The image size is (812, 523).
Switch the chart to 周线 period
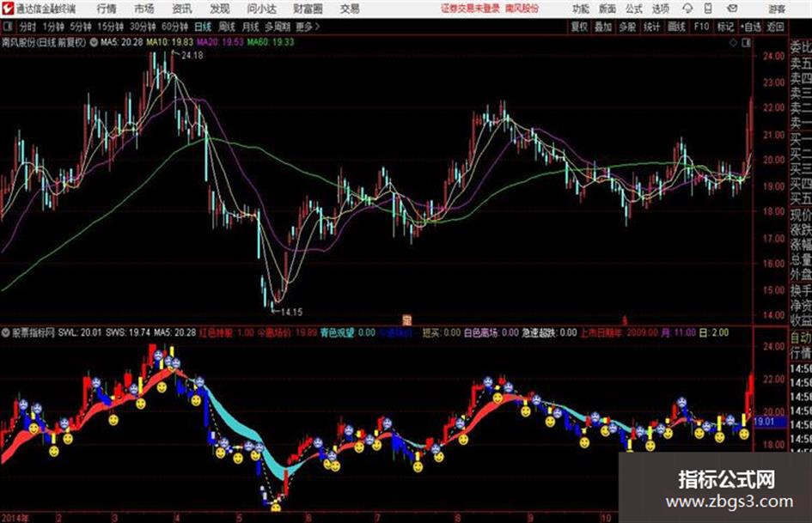point(227,27)
